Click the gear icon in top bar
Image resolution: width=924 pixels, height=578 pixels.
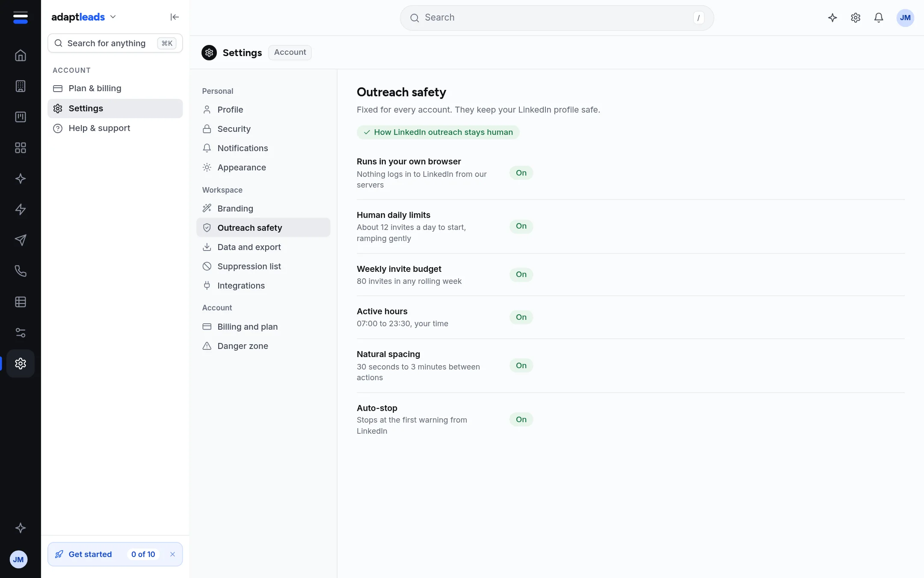[x=856, y=18]
